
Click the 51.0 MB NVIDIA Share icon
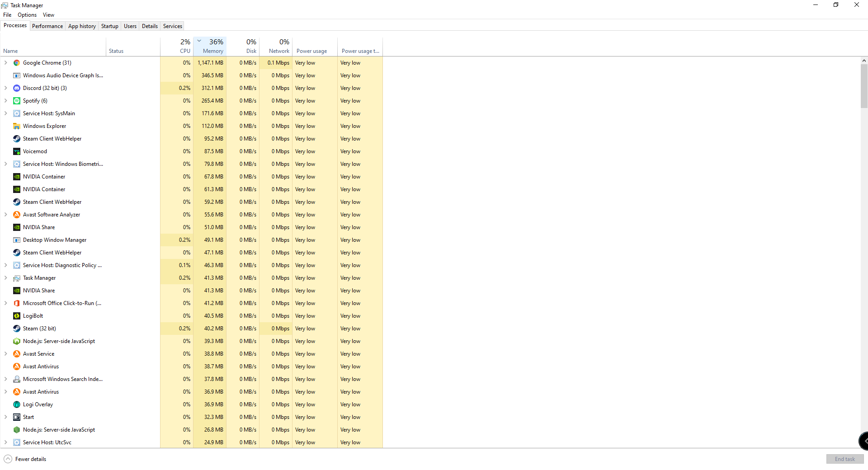pyautogui.click(x=17, y=227)
